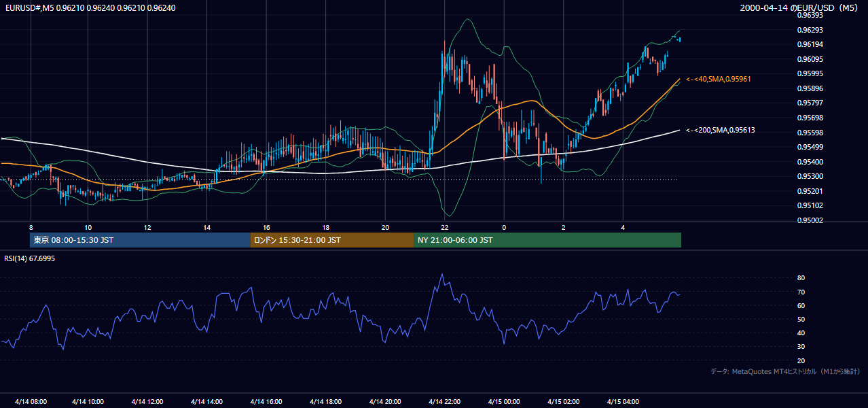Click the 4/15 00:00 date label

click(x=504, y=402)
